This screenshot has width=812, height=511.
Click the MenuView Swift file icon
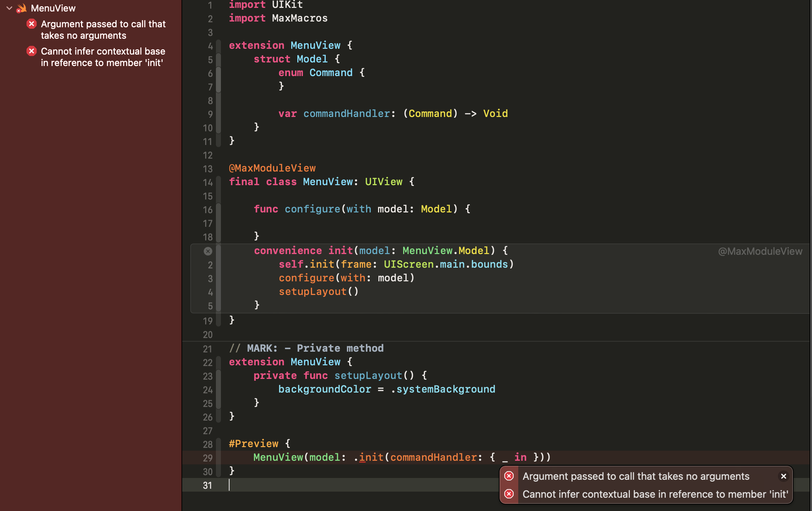[x=22, y=8]
